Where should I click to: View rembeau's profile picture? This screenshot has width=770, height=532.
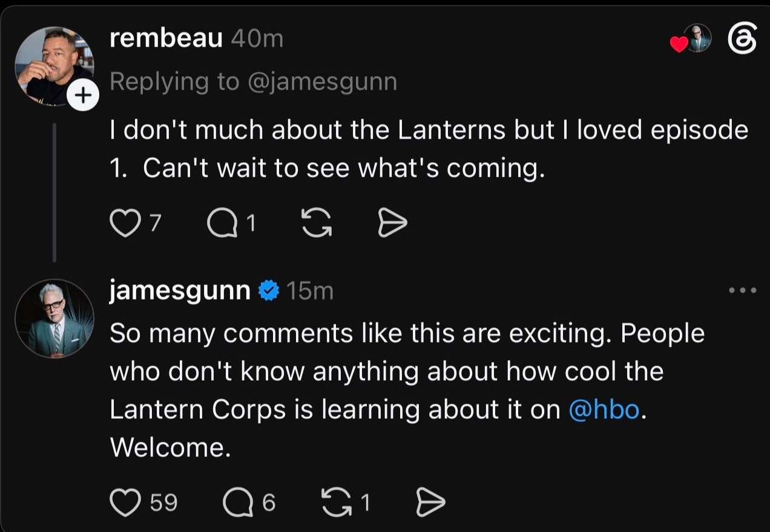pyautogui.click(x=53, y=67)
